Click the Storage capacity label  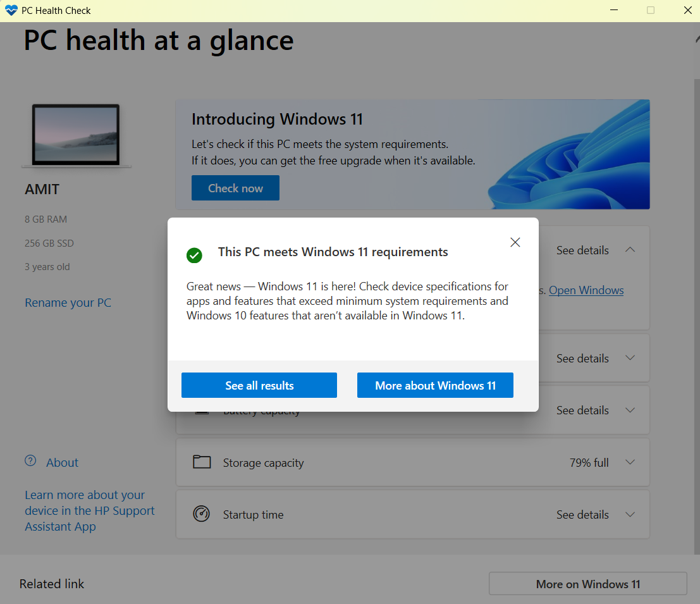point(264,463)
